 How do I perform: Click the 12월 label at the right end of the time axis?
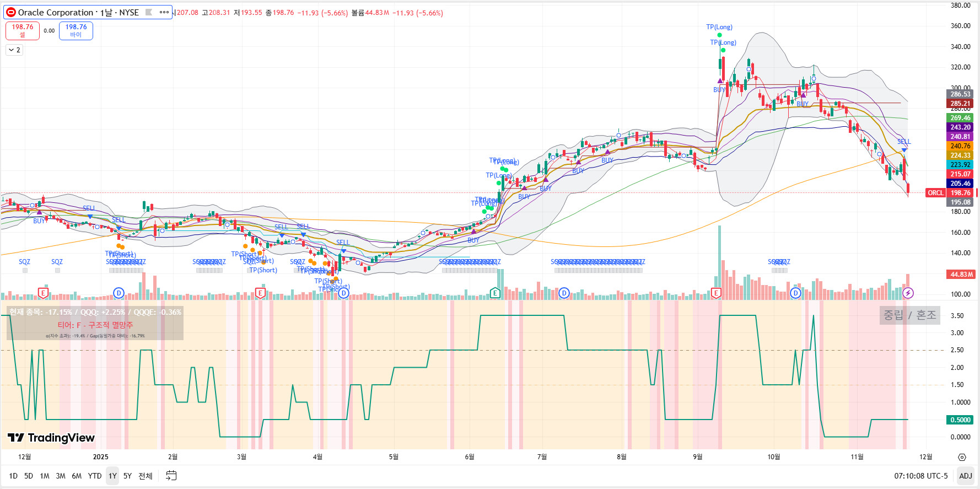[x=926, y=457]
